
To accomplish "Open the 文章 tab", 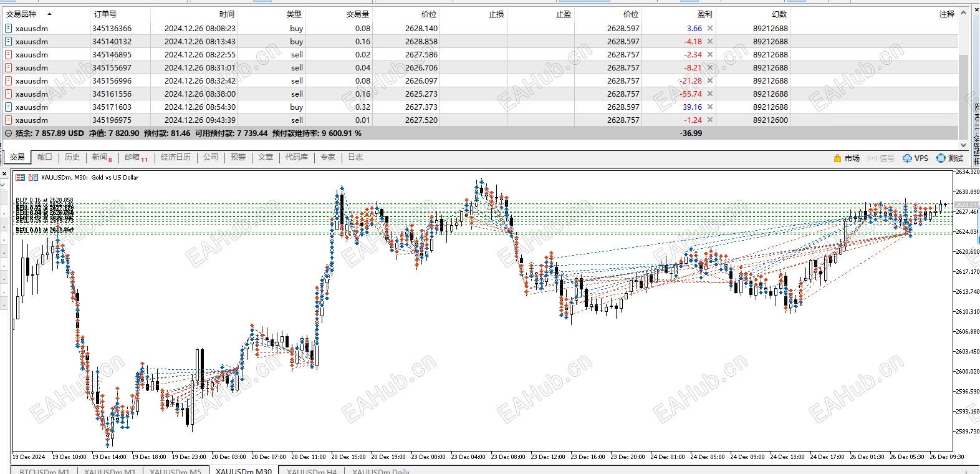I will 266,157.
